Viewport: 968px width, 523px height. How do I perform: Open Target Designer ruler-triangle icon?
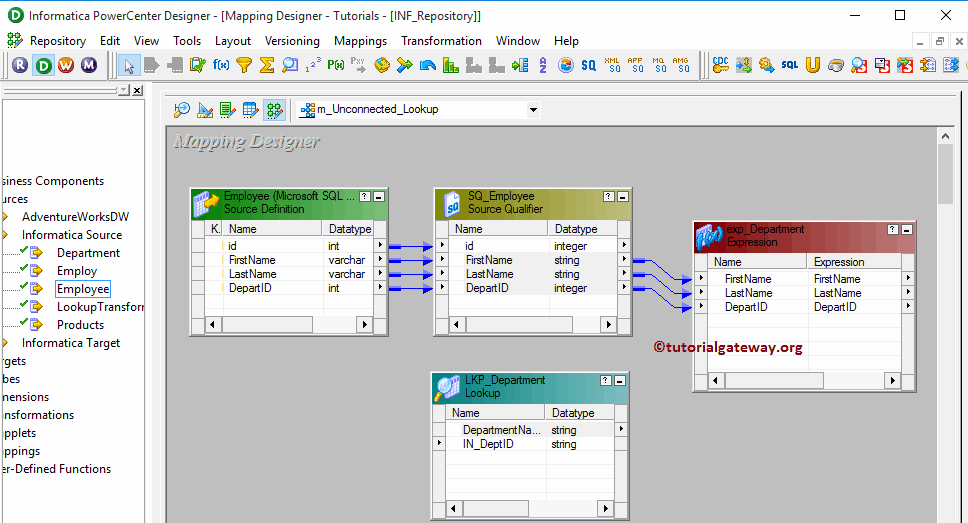tap(205, 110)
